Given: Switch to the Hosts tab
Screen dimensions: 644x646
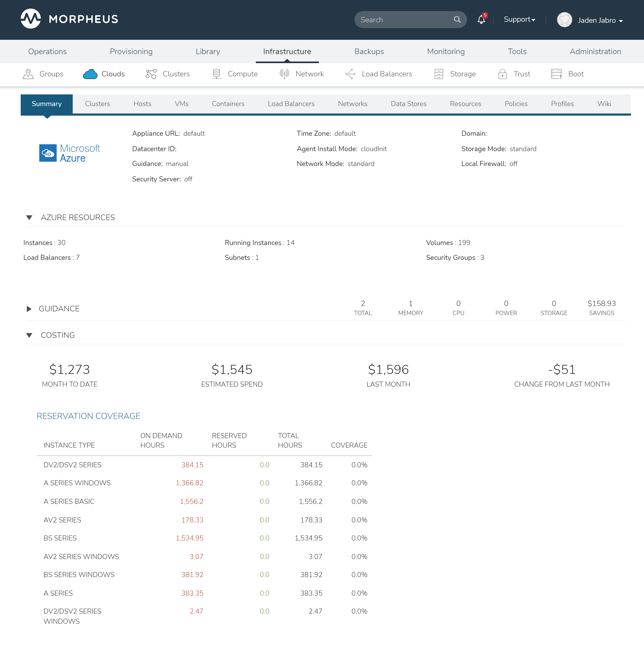Looking at the screenshot, I should 142,104.
